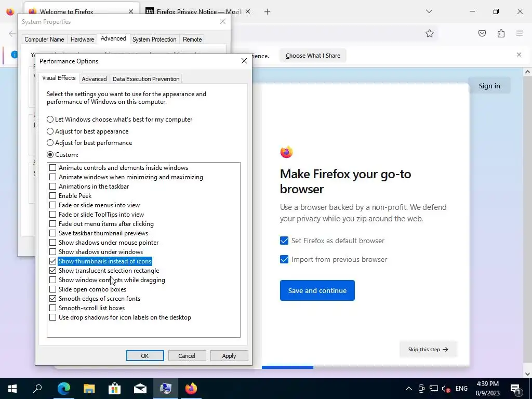Image resolution: width=532 pixels, height=399 pixels.
Task: Expand the Firefox list all tabs chevron
Action: coord(429,11)
